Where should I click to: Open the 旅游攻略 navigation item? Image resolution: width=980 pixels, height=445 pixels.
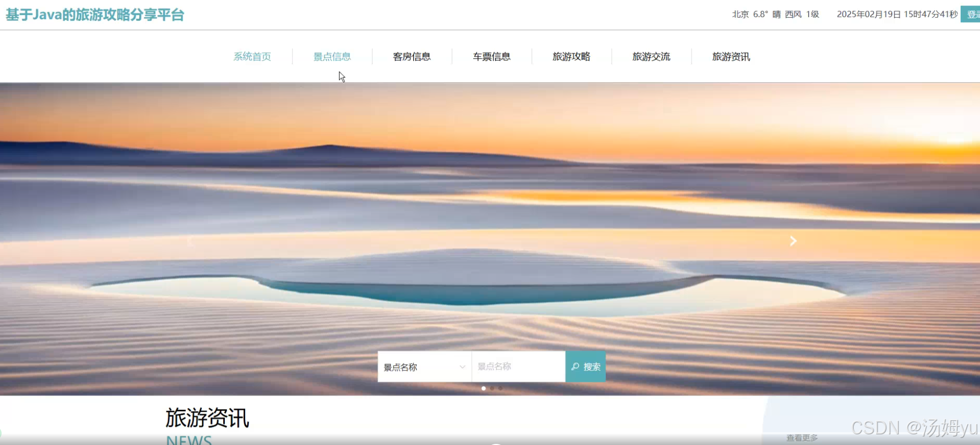coord(571,57)
